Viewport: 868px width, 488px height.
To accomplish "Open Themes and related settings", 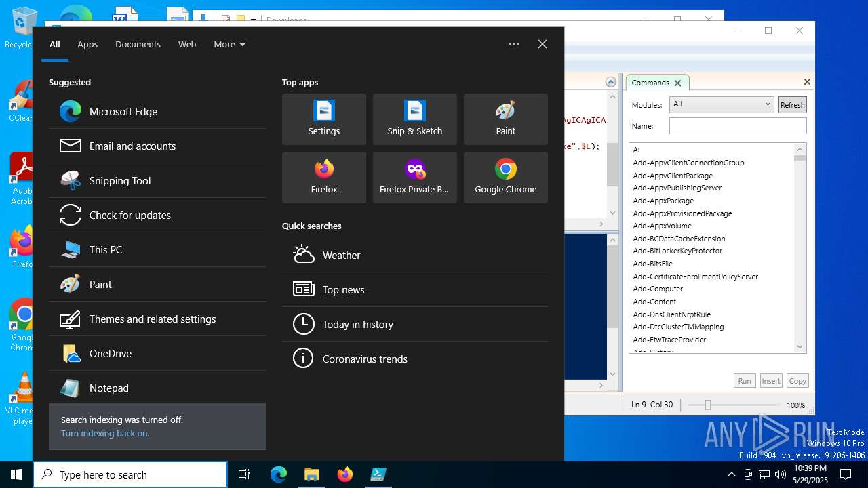I will coord(157,319).
